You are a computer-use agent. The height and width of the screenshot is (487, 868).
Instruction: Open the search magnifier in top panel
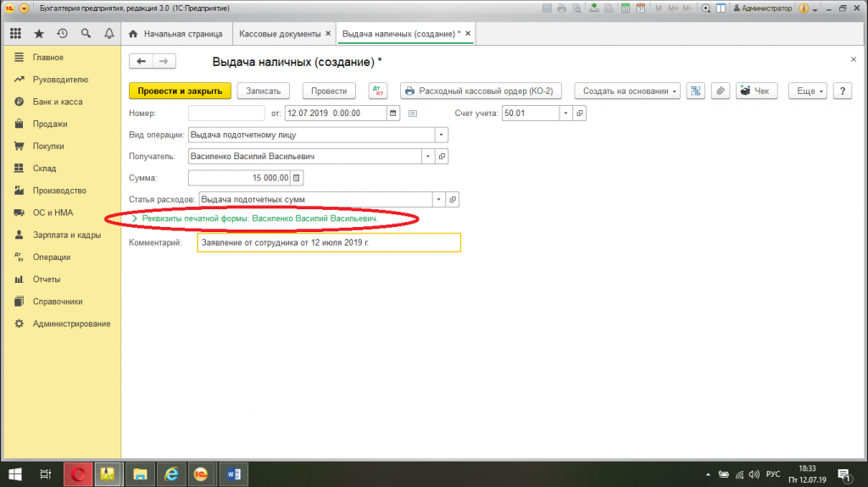pos(86,34)
